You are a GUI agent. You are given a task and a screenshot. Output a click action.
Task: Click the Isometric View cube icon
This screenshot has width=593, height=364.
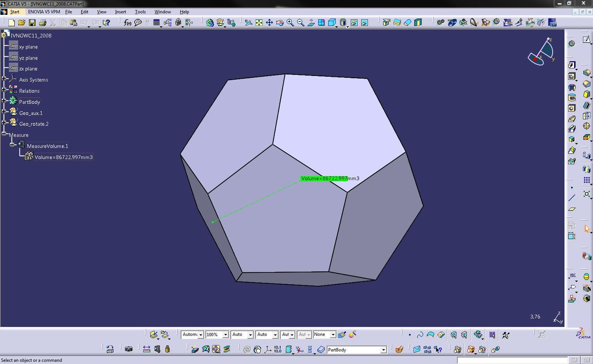332,22
